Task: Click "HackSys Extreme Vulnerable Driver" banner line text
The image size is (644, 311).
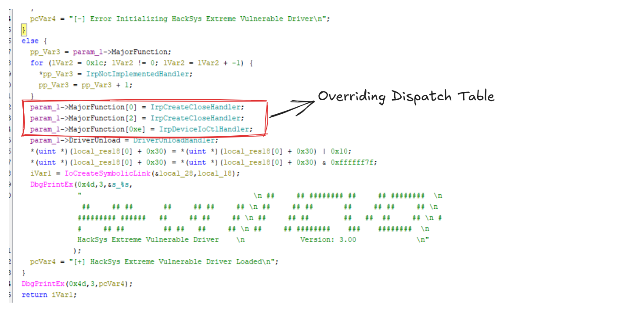Action: coord(148,239)
